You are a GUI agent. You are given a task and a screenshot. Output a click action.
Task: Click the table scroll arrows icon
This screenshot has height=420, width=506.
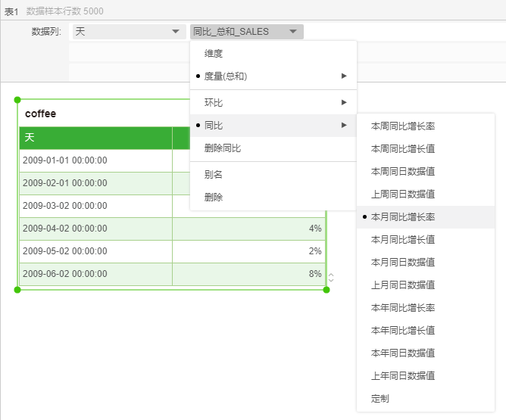click(331, 278)
